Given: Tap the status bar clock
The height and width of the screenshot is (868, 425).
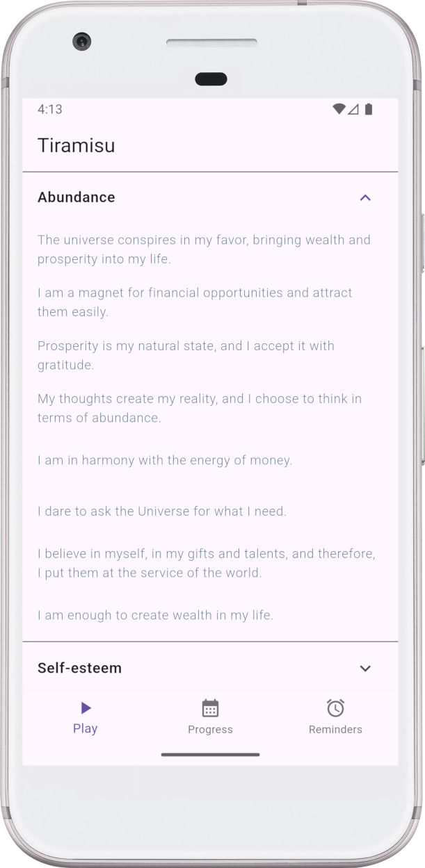Looking at the screenshot, I should [50, 109].
